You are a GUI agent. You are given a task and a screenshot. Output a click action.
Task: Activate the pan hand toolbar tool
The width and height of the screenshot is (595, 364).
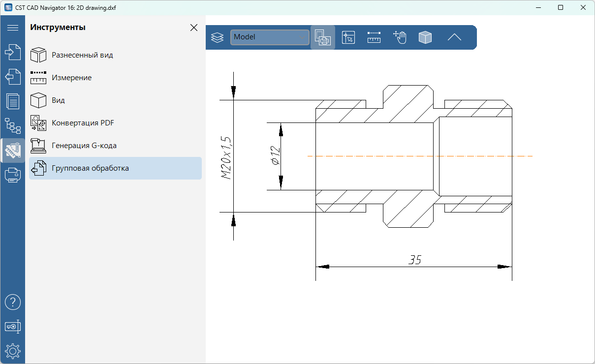[x=400, y=37]
